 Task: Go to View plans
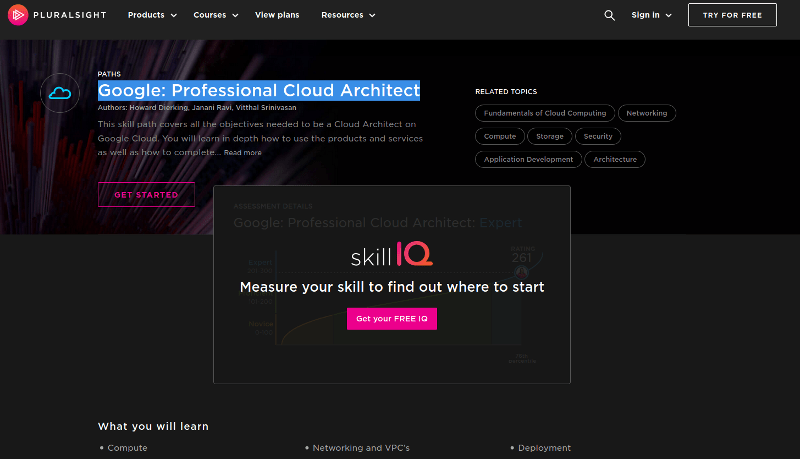(x=277, y=15)
